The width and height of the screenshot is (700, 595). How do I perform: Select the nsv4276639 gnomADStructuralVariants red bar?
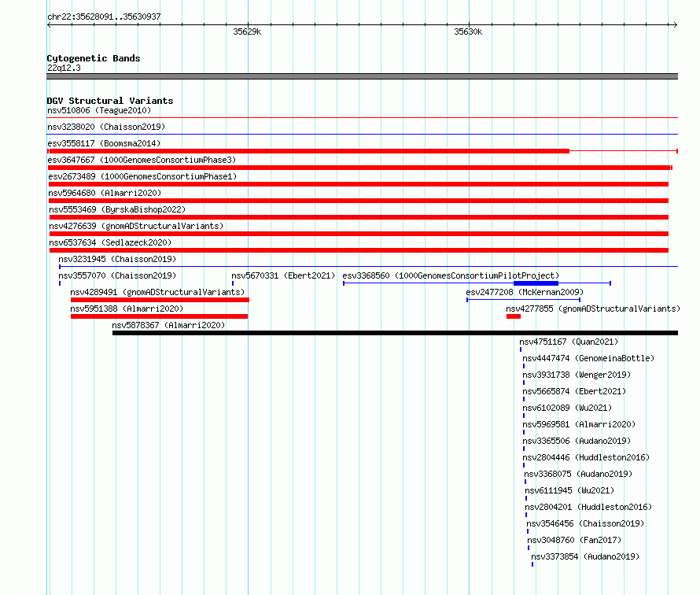pos(359,234)
